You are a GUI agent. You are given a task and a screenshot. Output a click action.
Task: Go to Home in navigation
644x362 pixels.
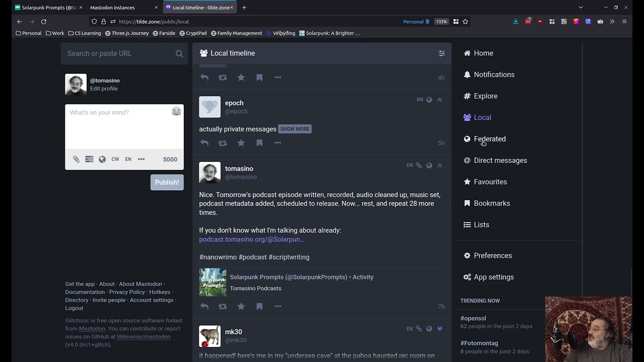(x=478, y=53)
